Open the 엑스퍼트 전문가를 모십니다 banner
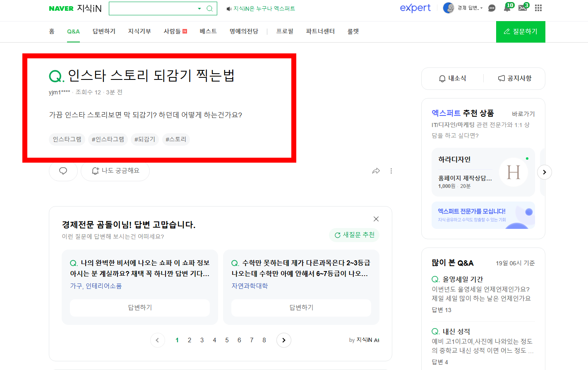Screen dimensions: 588x370 (x=483, y=215)
